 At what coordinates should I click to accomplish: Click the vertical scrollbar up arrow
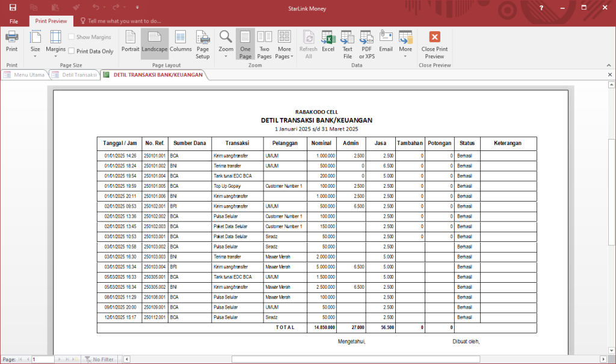(x=611, y=84)
